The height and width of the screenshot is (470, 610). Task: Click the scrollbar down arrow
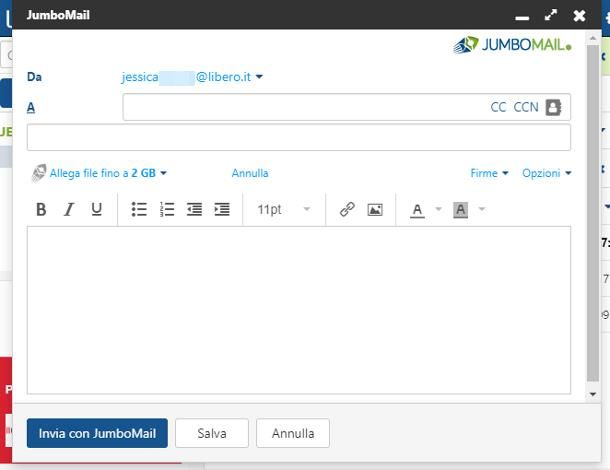[592, 394]
